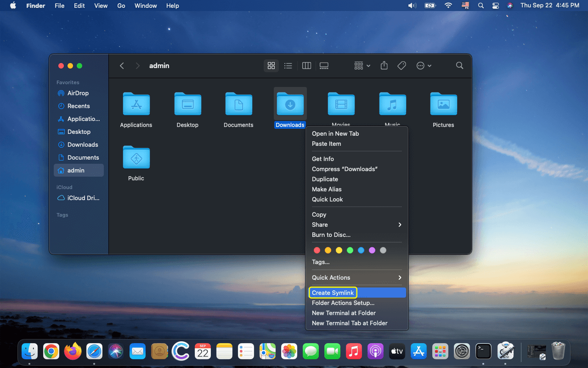Viewport: 588px width, 368px height.
Task: Switch Finder to gallery view
Action: coord(324,65)
